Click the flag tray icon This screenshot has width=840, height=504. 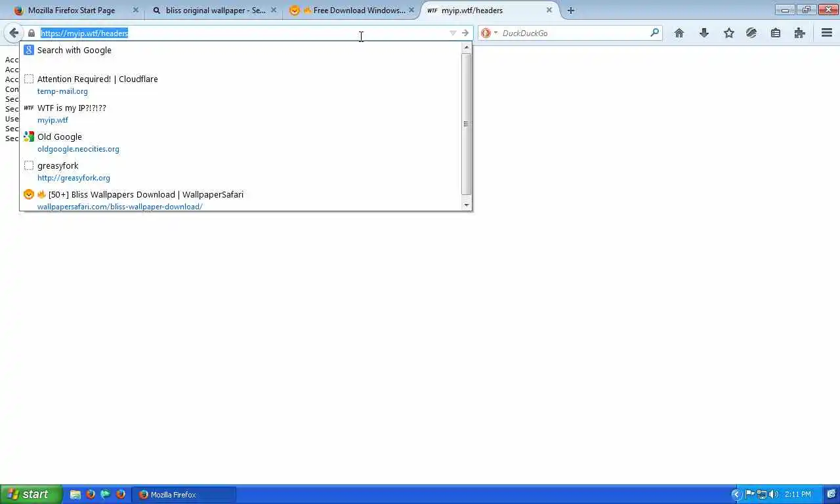point(750,494)
